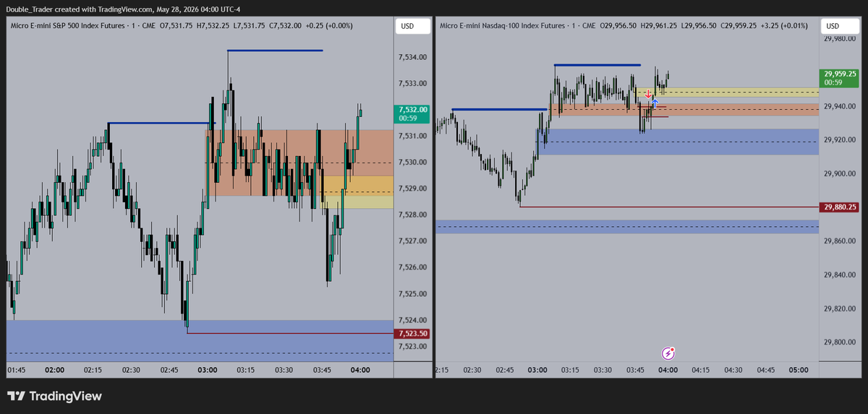Click the S&P 500 close value C7,532.00

tap(285, 26)
